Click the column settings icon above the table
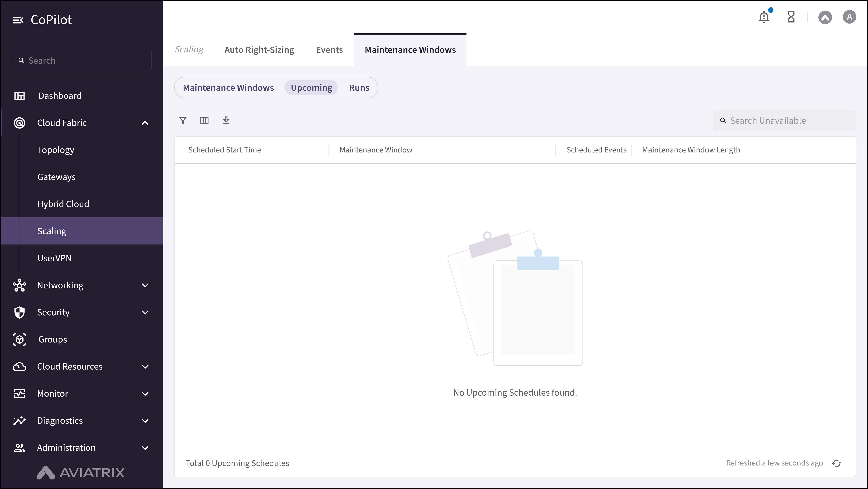Viewport: 868px width, 489px height. pos(204,120)
